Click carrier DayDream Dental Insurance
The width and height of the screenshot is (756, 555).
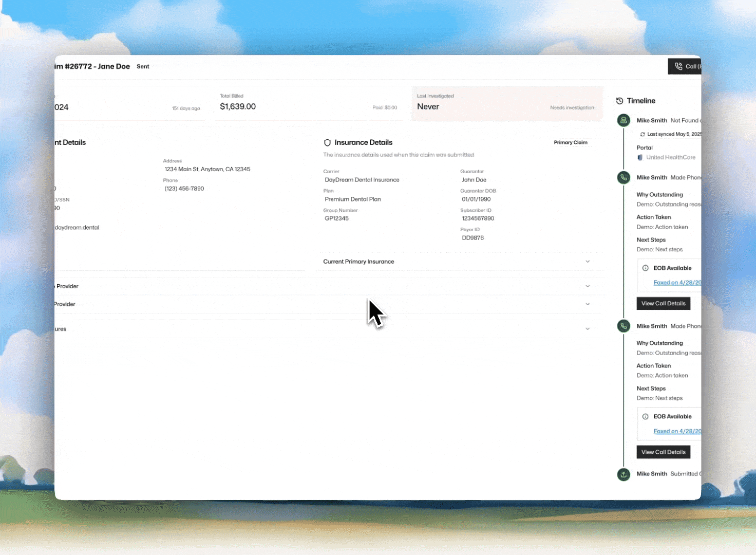click(362, 180)
